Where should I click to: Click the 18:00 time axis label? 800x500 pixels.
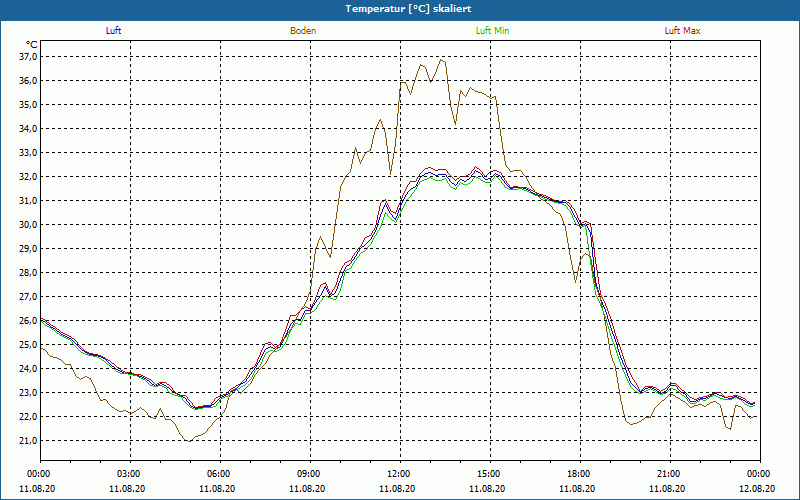coord(577,474)
